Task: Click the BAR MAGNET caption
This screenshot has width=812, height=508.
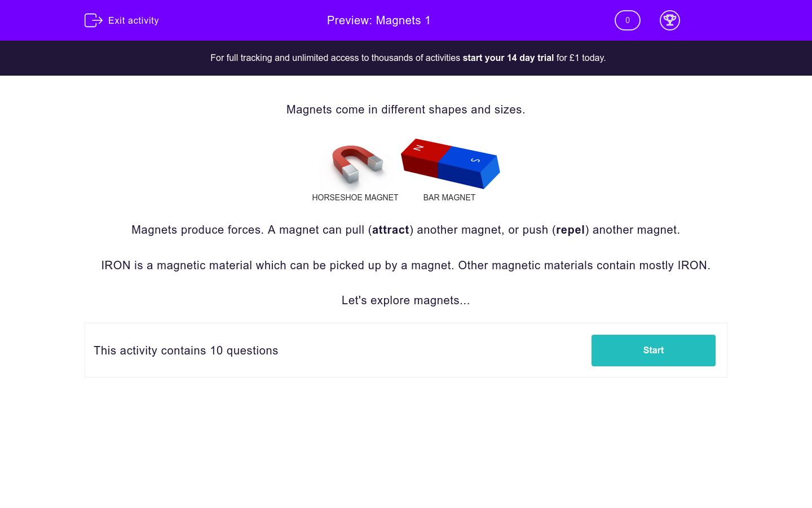Action: pos(449,198)
